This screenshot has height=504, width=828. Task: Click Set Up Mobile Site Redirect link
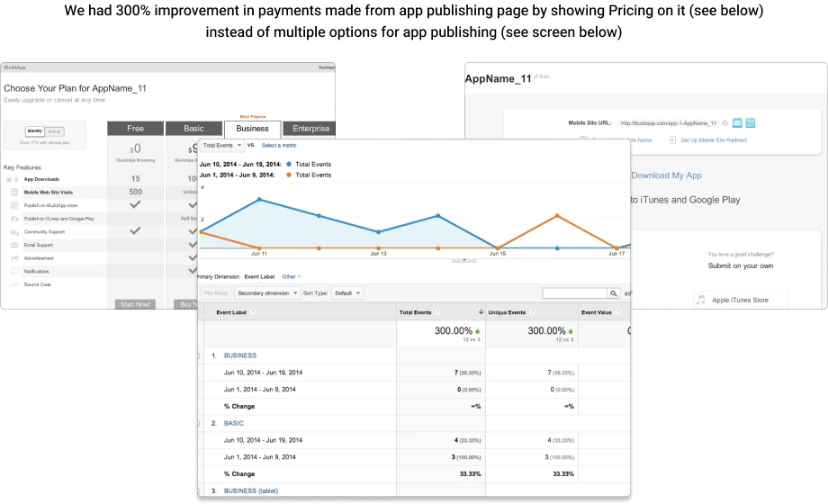tap(714, 140)
